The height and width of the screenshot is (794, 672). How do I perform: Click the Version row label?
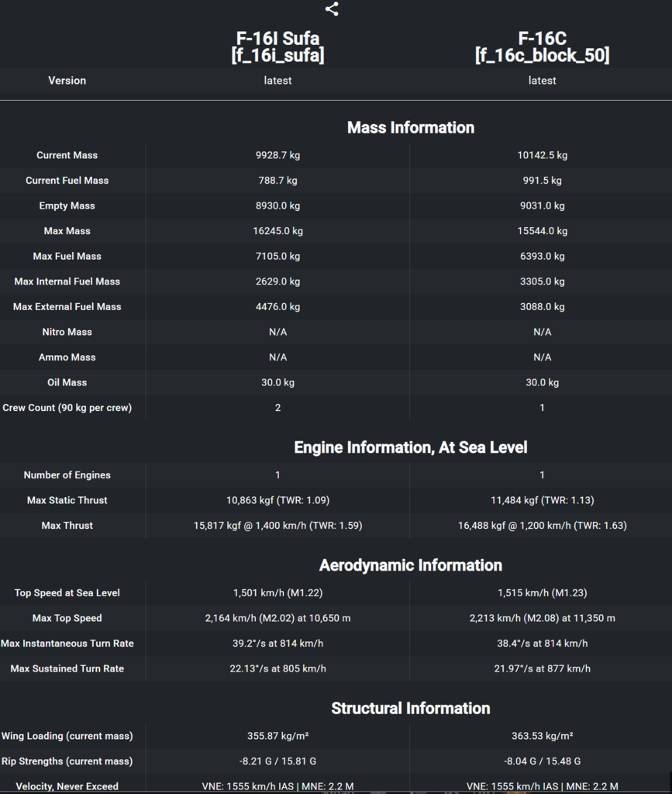67,81
